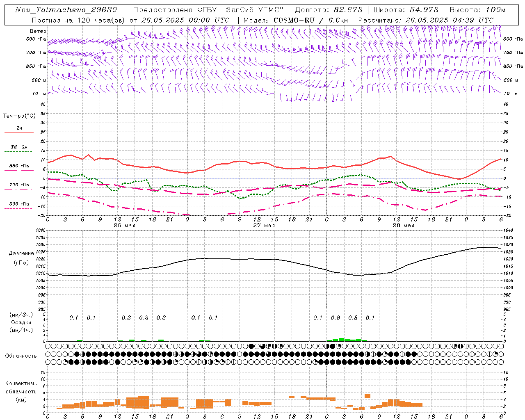525x420 pixels.
Task: Click the 0.9 precipitation value
Action: [336, 318]
